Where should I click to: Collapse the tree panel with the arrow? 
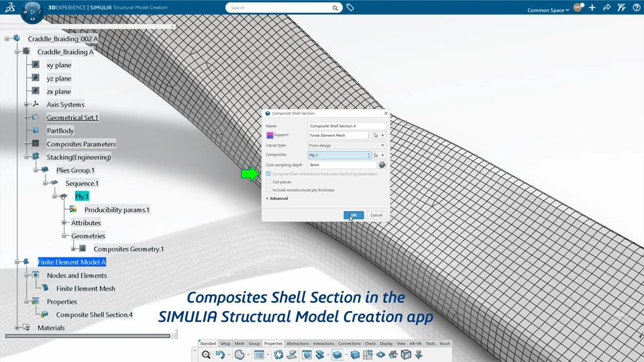click(173, 27)
